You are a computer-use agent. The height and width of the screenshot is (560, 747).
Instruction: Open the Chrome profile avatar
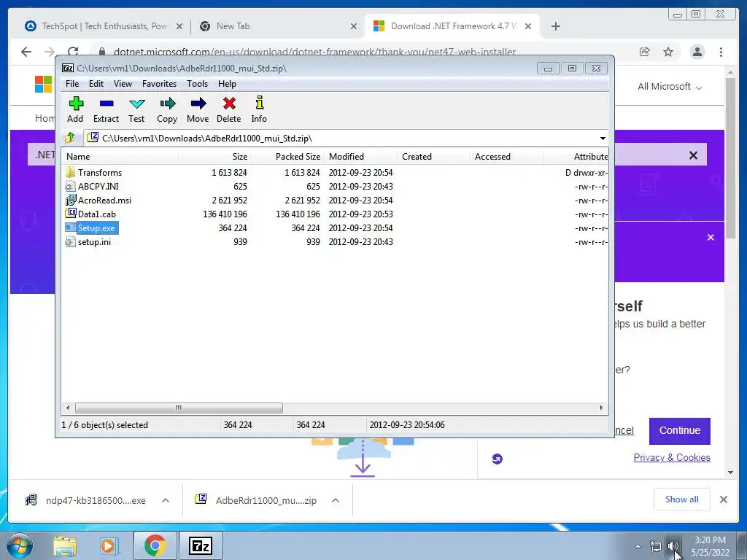(x=697, y=52)
